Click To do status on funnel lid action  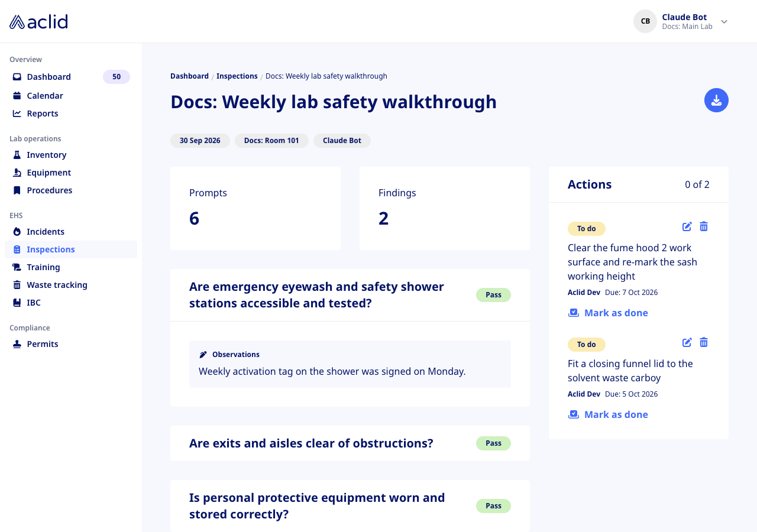(x=587, y=345)
